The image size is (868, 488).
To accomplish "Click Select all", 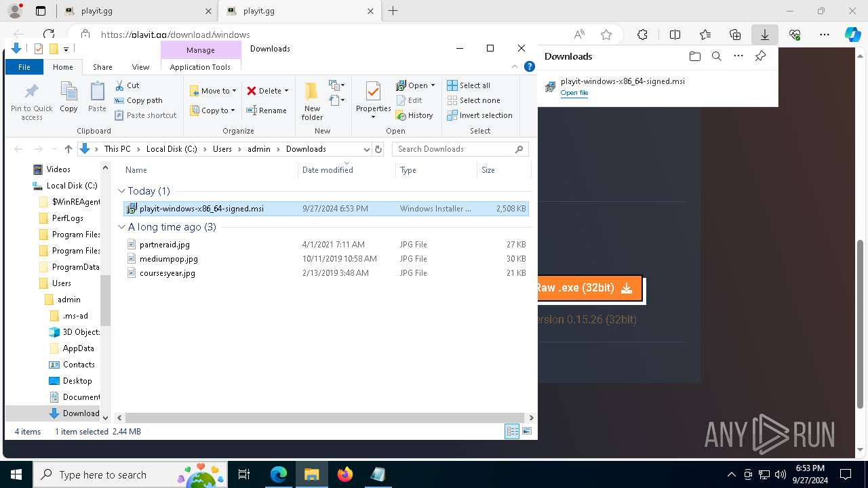I will (x=469, y=85).
